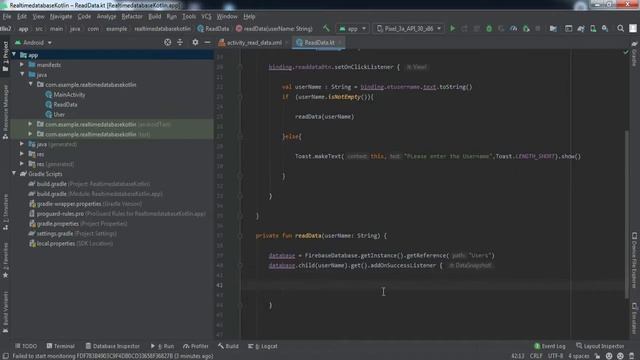
Task: Open the Structure side tab
Action: (5, 212)
